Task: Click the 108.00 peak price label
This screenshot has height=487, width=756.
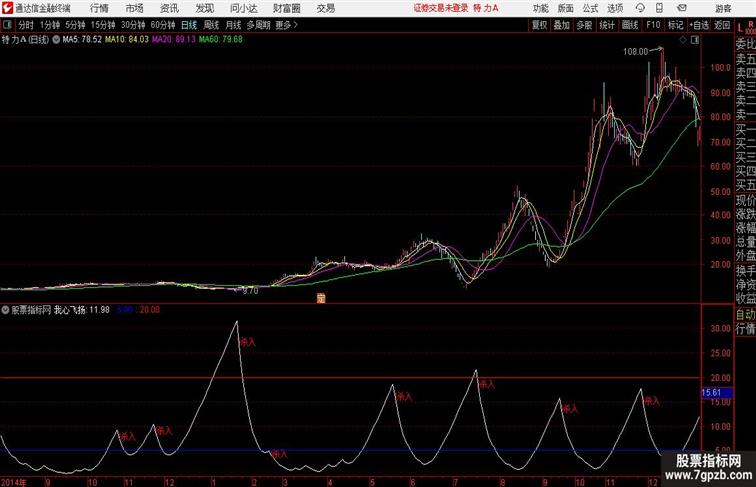Action: (x=635, y=52)
